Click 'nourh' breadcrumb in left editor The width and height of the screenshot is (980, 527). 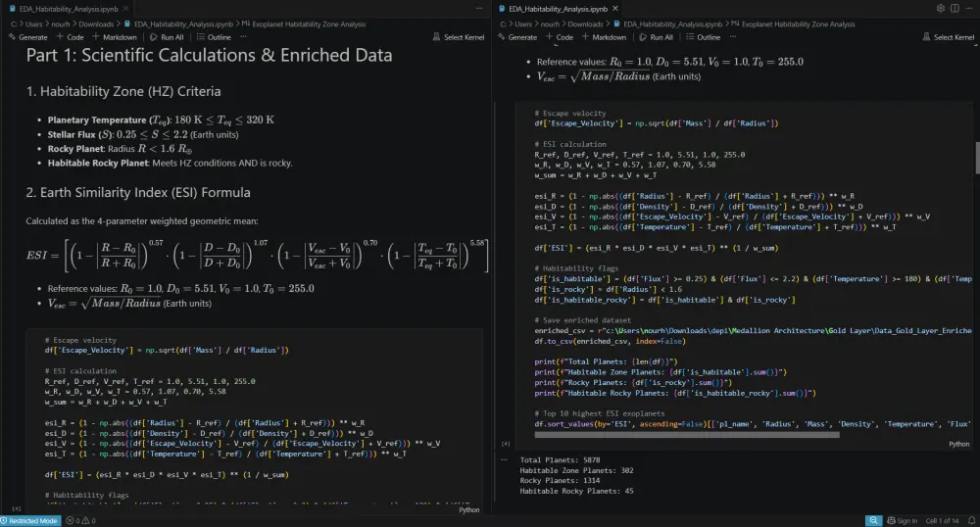[61, 24]
